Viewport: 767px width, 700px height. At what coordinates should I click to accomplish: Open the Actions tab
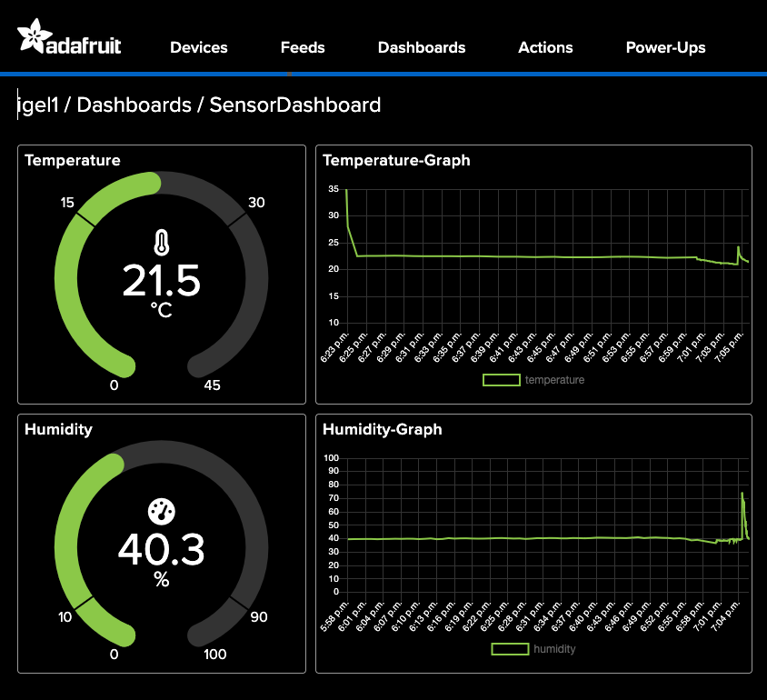pos(545,47)
